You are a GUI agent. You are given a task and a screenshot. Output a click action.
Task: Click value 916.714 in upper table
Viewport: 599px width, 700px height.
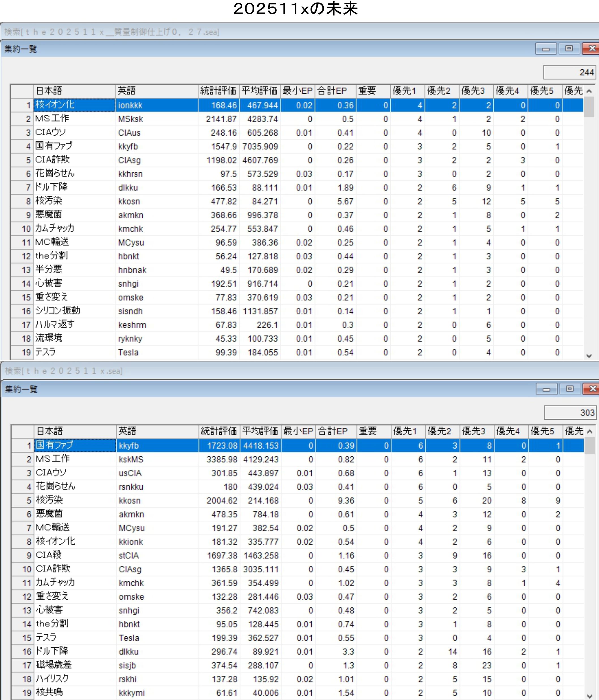point(260,284)
